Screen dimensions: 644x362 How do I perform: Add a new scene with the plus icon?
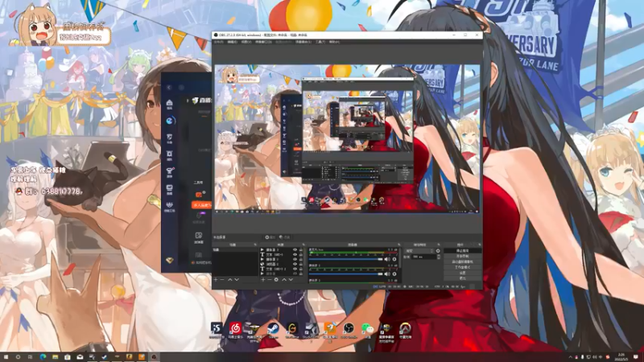click(x=216, y=279)
